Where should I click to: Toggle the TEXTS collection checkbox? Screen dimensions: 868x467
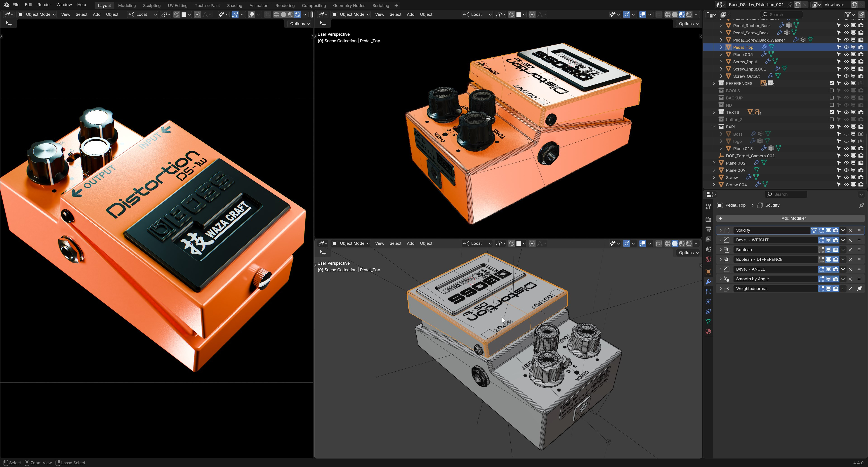(832, 112)
